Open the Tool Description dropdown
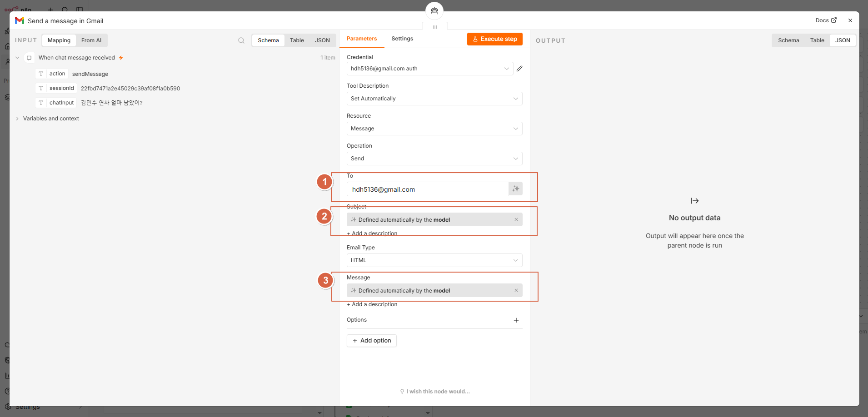The height and width of the screenshot is (417, 868). click(434, 99)
